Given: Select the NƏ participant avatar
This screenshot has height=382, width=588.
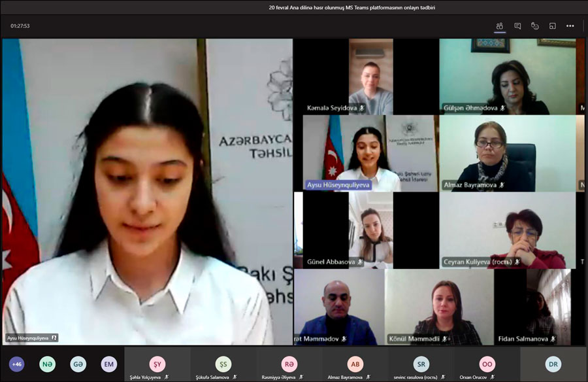Looking at the screenshot, I should (47, 364).
